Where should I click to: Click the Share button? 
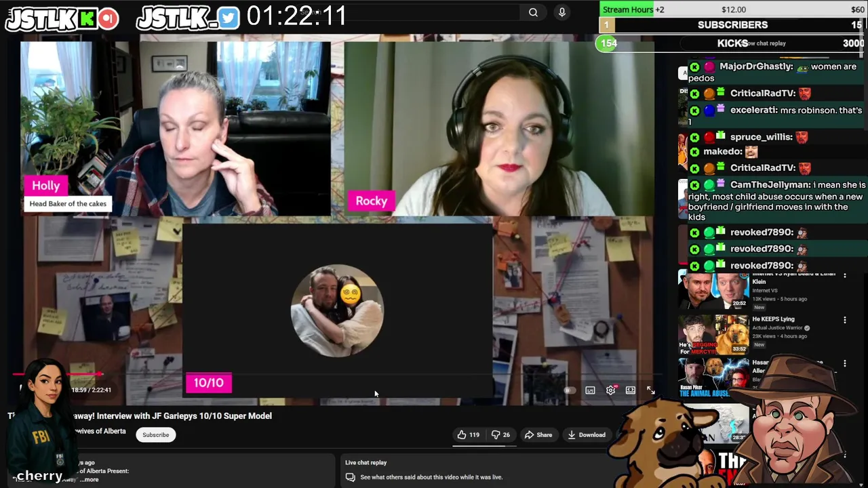538,435
